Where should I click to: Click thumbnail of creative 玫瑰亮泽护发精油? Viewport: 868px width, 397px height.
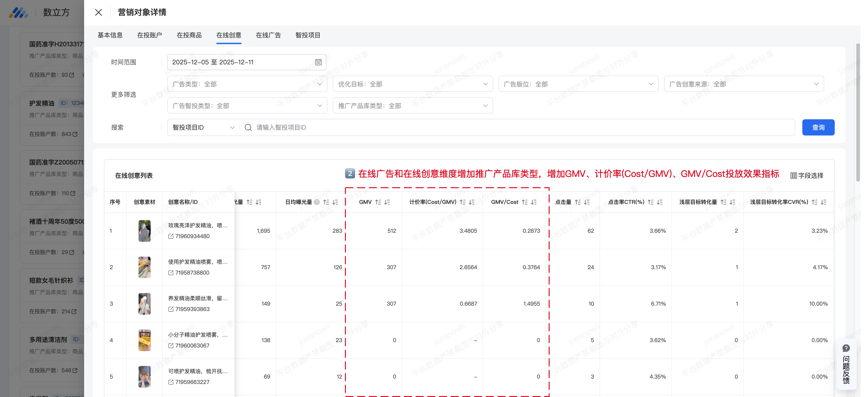click(x=145, y=231)
